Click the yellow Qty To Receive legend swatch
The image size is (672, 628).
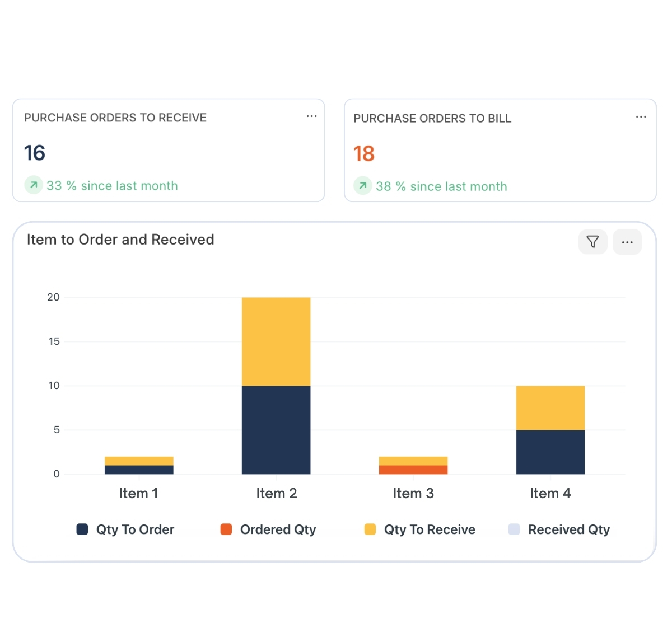(370, 529)
